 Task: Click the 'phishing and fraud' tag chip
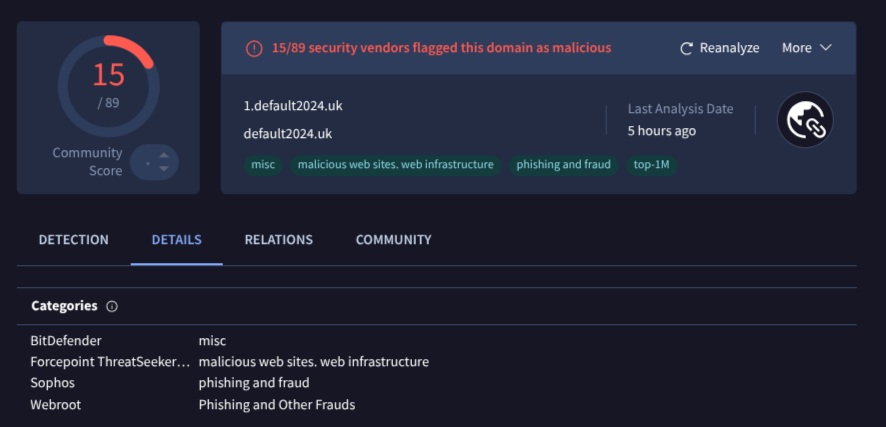point(563,165)
